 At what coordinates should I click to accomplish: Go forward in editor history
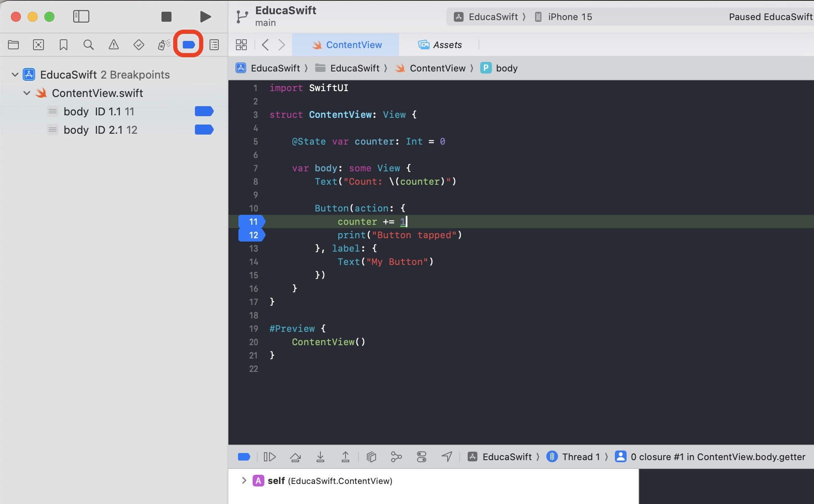282,45
